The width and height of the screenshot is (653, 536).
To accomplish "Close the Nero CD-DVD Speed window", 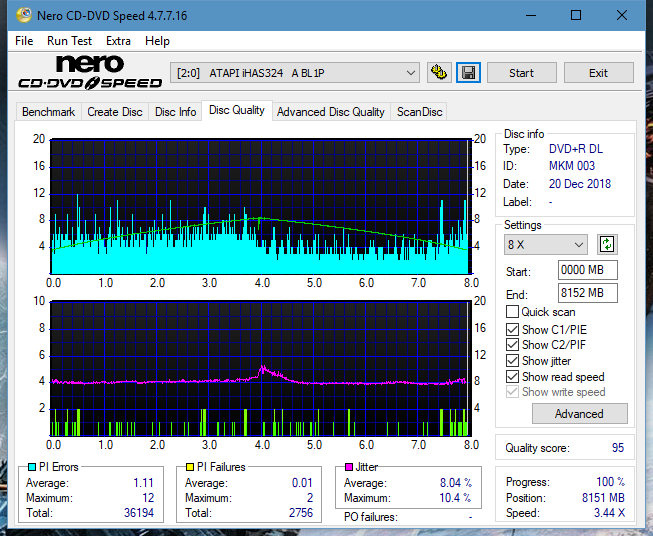I will (622, 15).
